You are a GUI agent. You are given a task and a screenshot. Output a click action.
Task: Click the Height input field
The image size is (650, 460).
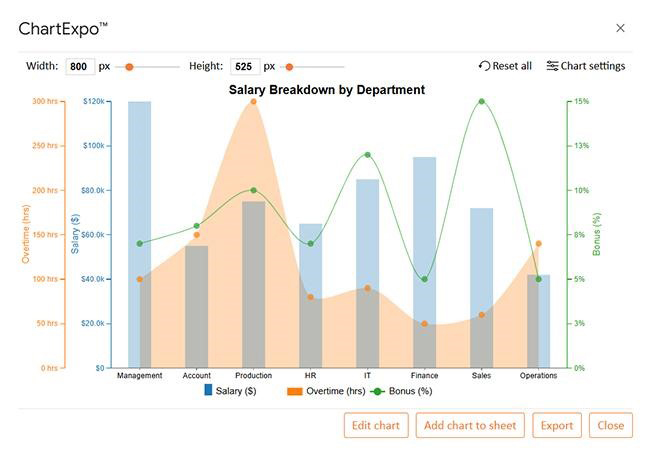(244, 67)
